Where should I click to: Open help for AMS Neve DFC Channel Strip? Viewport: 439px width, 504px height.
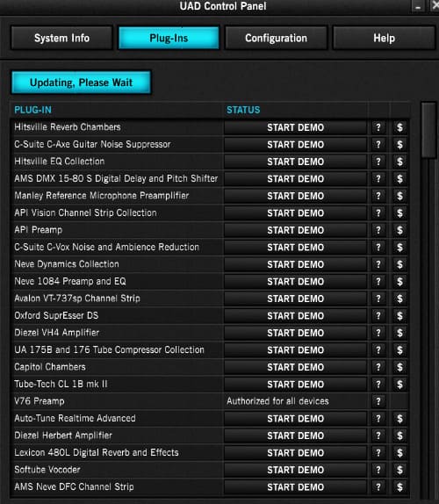(x=378, y=487)
